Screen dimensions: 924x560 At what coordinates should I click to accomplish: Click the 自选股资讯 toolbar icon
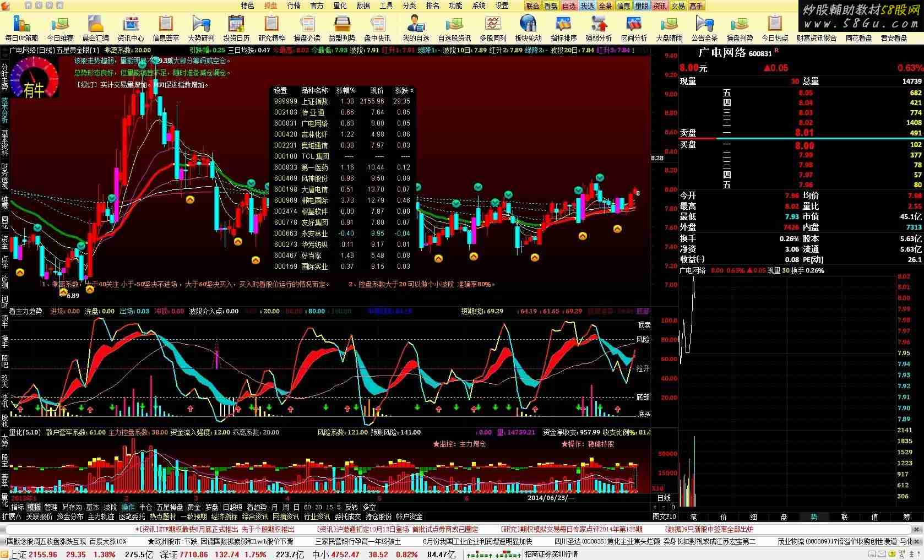pos(454,28)
